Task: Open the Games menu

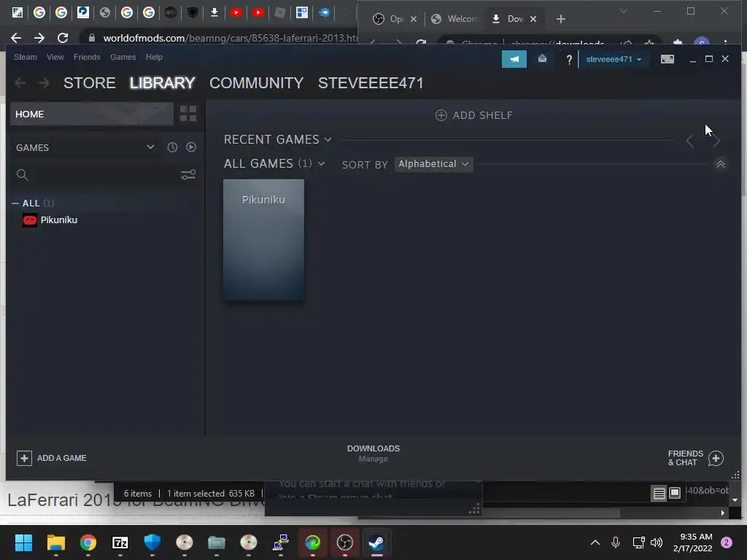Action: [x=123, y=57]
